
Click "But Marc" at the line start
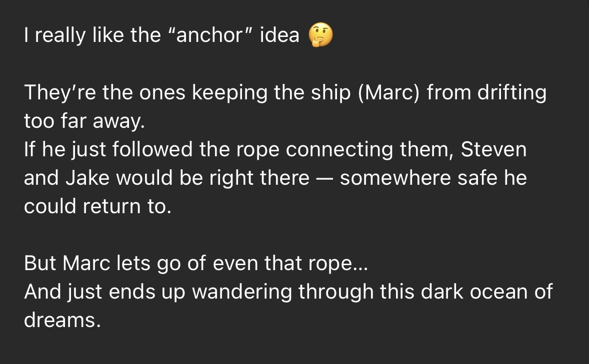66,264
